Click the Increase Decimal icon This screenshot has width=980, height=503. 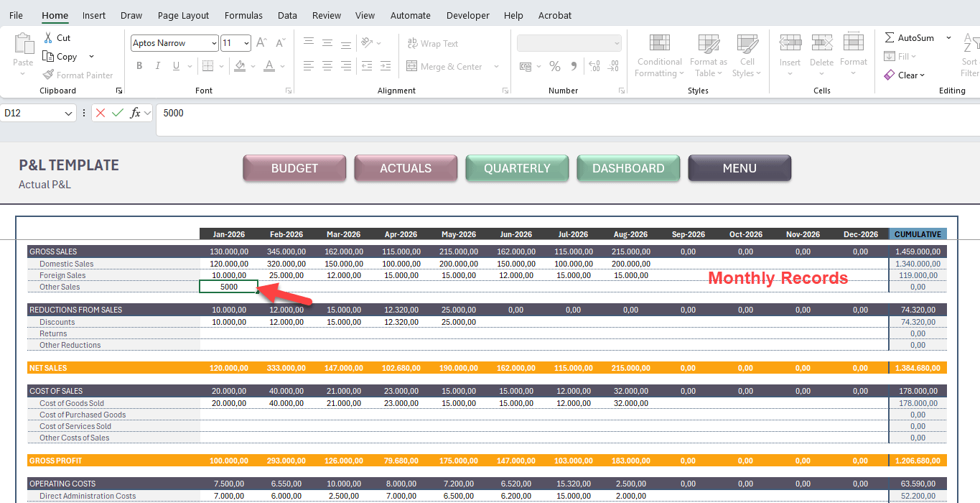coord(594,65)
